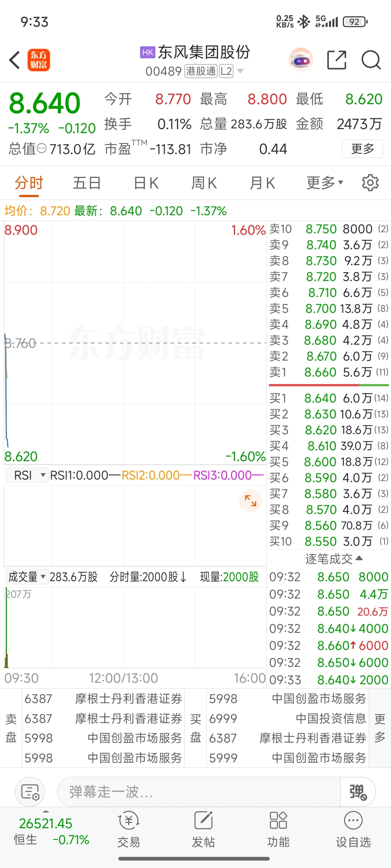
Task: Open the RSI indicator dropdown
Action: click(x=27, y=475)
